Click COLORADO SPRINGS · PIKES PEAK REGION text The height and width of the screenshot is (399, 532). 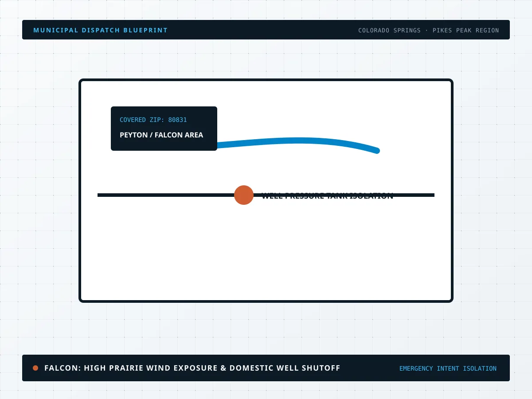429,31
